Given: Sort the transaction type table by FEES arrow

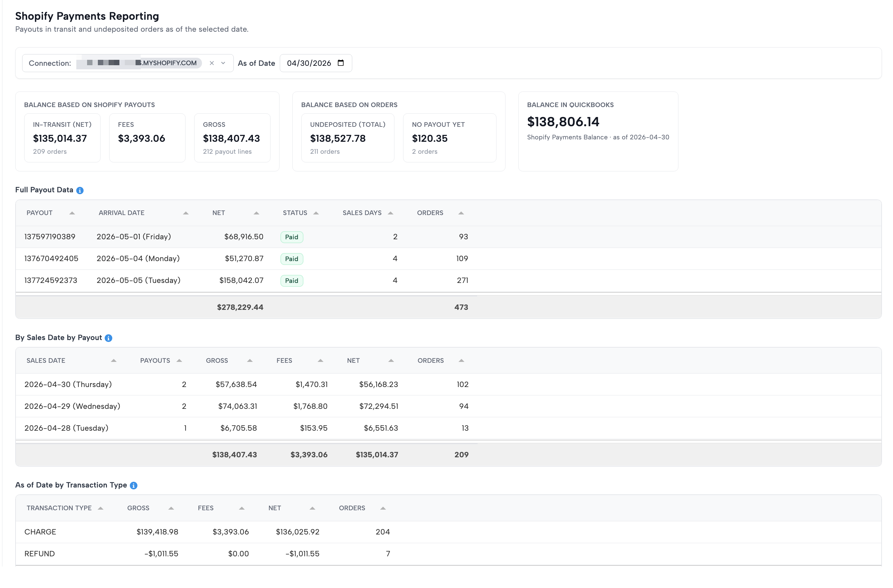Looking at the screenshot, I should [x=242, y=508].
